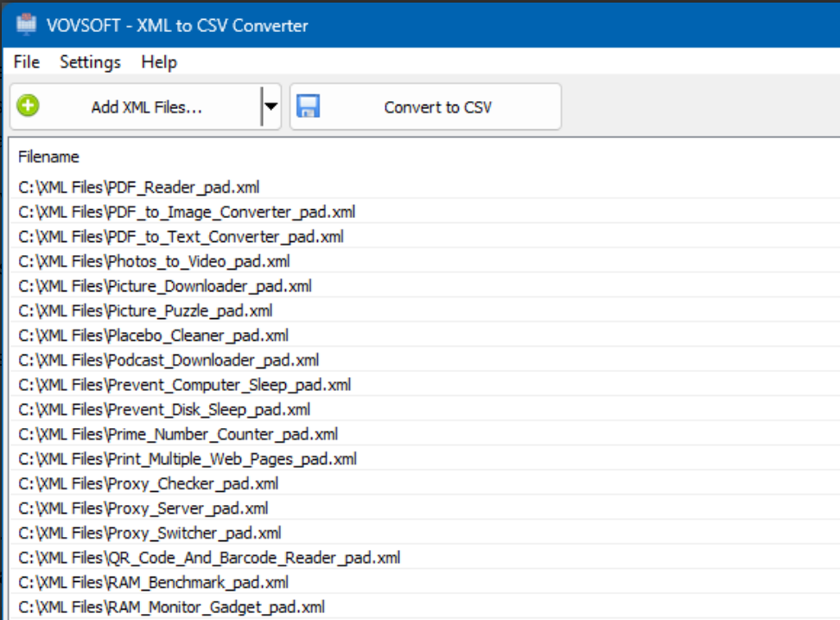Expand the Add XML Files dropdown arrow
Screen dimensions: 840x620
(270, 105)
